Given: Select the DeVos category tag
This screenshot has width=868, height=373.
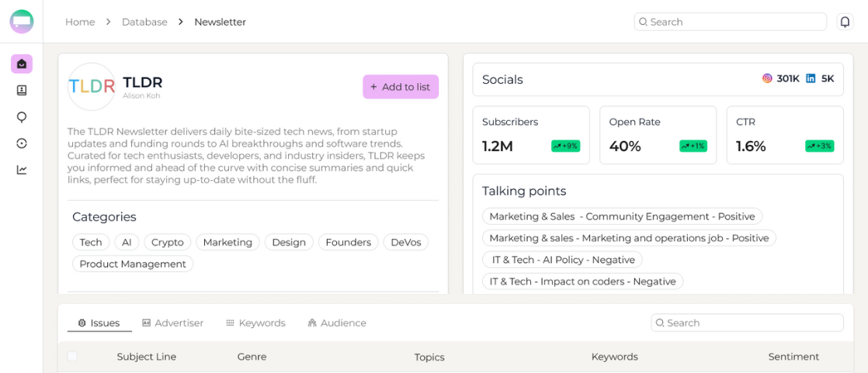Looking at the screenshot, I should pyautogui.click(x=406, y=242).
